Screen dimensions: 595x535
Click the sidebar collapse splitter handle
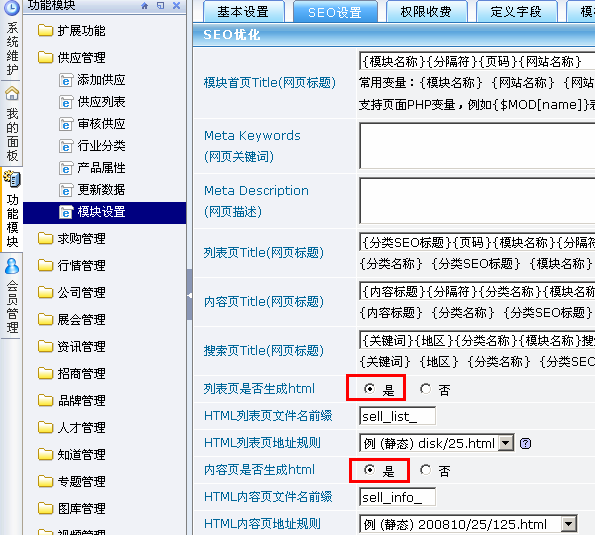point(189,295)
